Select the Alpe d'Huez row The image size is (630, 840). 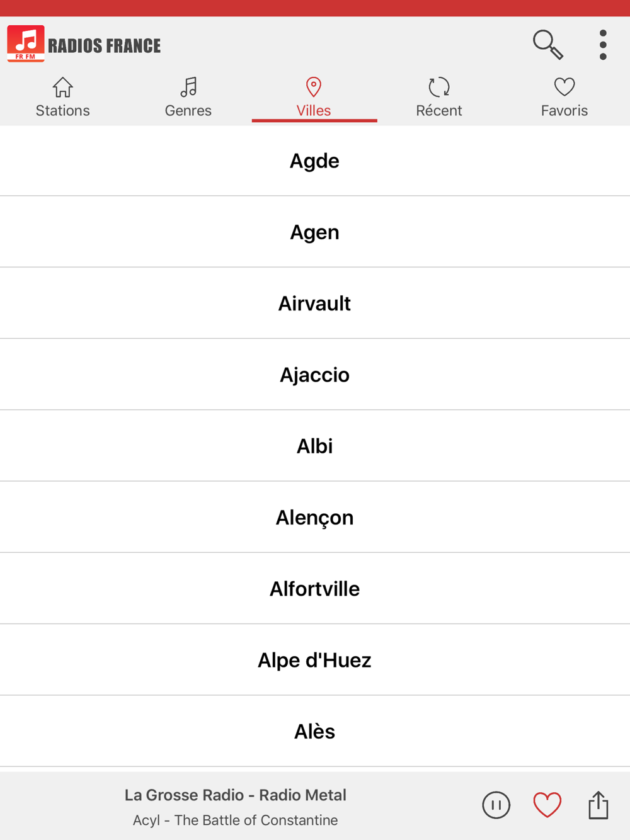tap(314, 660)
